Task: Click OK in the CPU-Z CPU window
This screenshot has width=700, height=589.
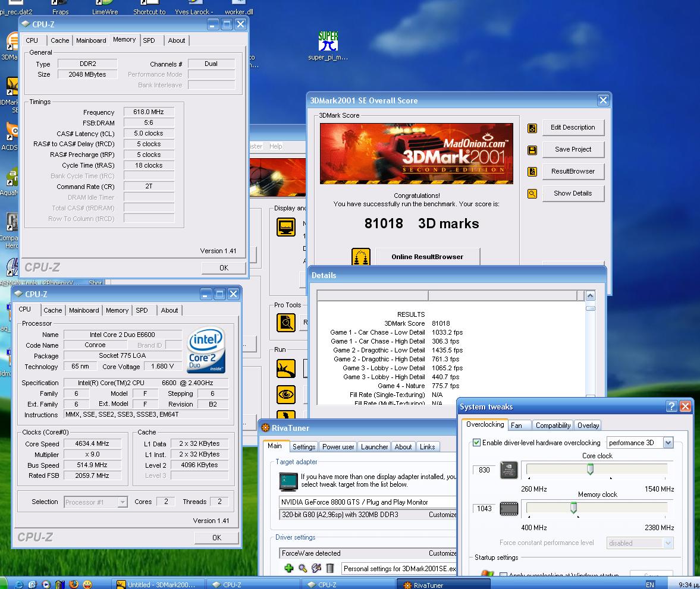Action: point(216,538)
